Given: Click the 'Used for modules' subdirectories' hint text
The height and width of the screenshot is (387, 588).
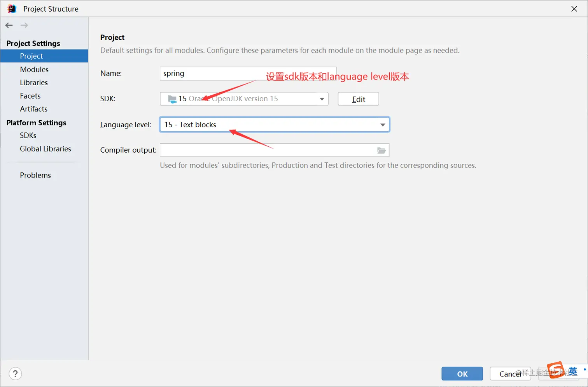Looking at the screenshot, I should pyautogui.click(x=318, y=165).
